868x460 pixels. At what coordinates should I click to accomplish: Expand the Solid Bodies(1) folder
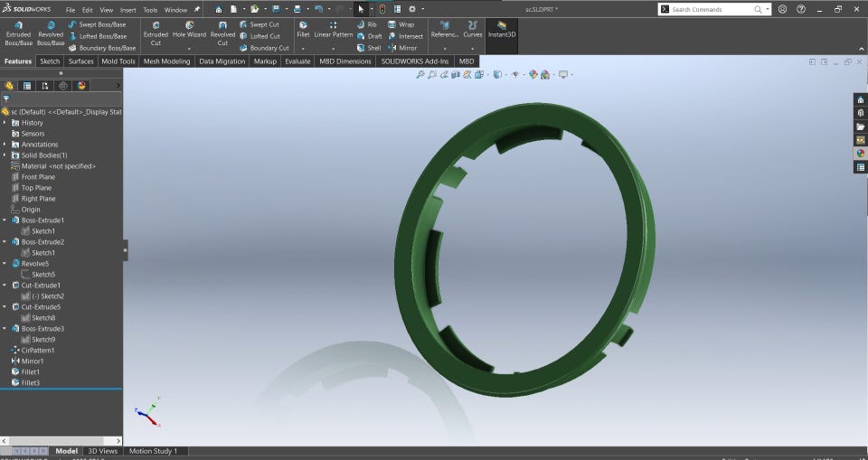5,155
